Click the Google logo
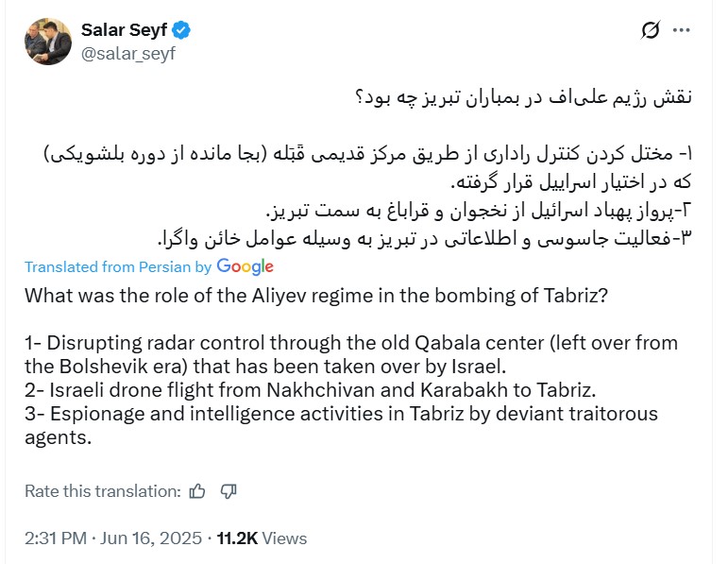Screen dimensions: 728x564 click(245, 266)
